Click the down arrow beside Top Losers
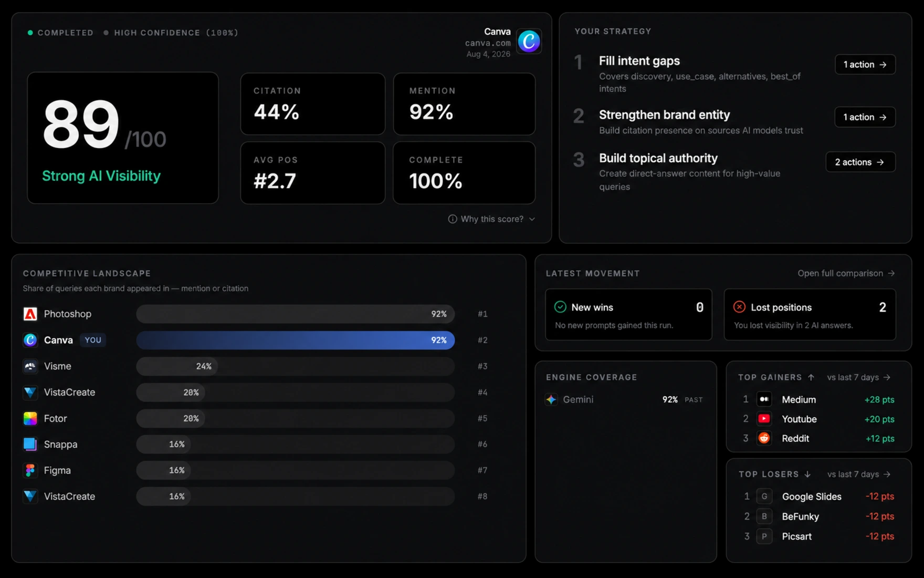 pyautogui.click(x=807, y=474)
